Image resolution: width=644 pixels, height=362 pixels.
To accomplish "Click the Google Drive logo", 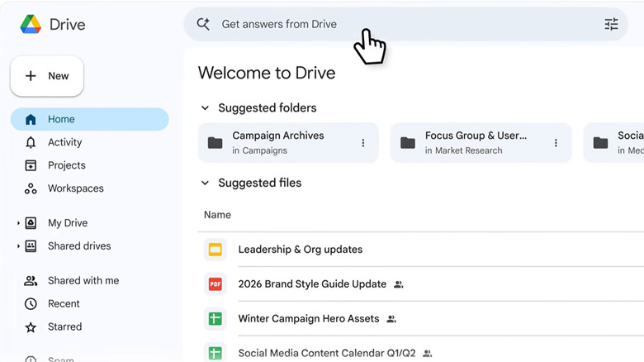I will (x=31, y=24).
